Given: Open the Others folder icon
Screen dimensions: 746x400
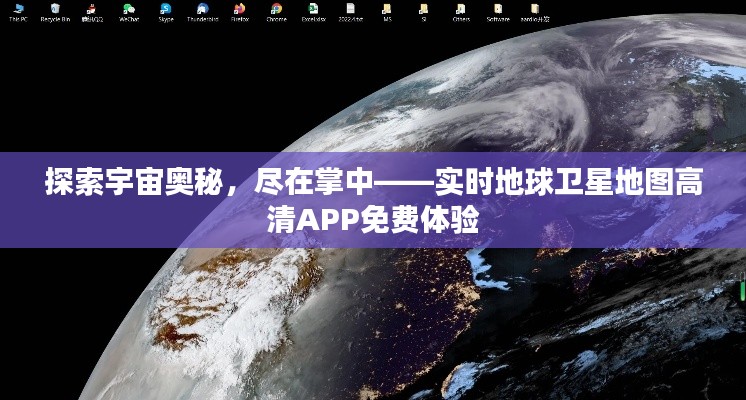Looking at the screenshot, I should tap(461, 12).
